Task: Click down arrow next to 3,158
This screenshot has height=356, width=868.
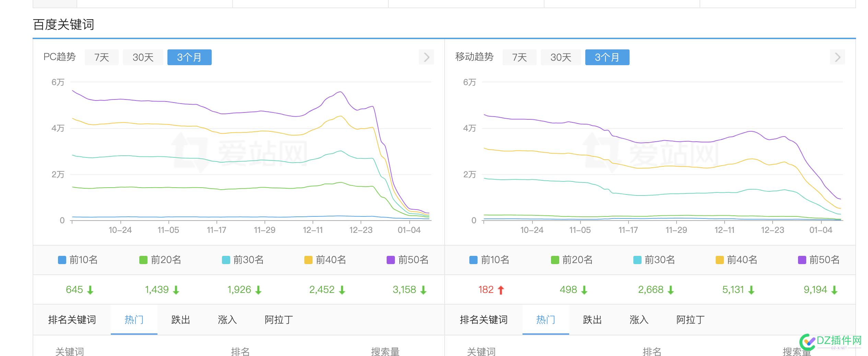Action: [424, 290]
